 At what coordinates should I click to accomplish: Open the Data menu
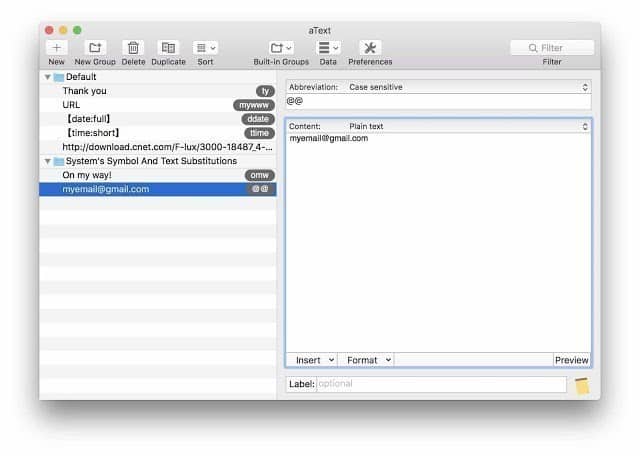pyautogui.click(x=328, y=48)
